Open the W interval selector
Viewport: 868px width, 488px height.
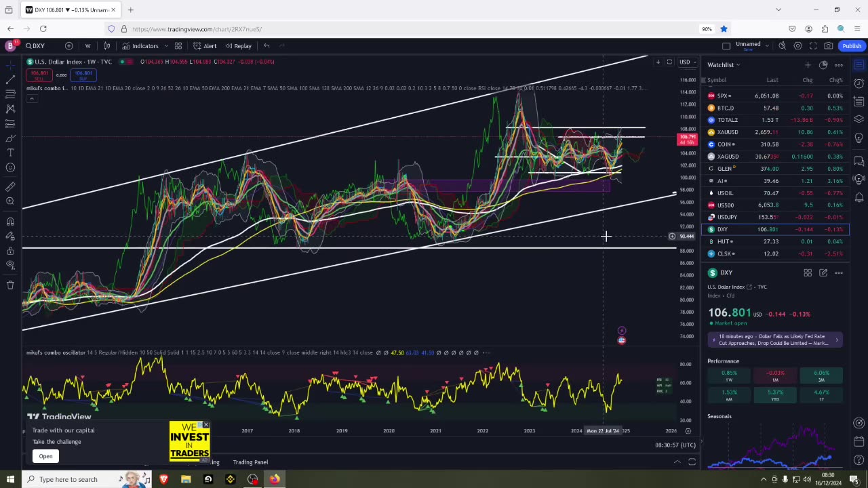(87, 46)
